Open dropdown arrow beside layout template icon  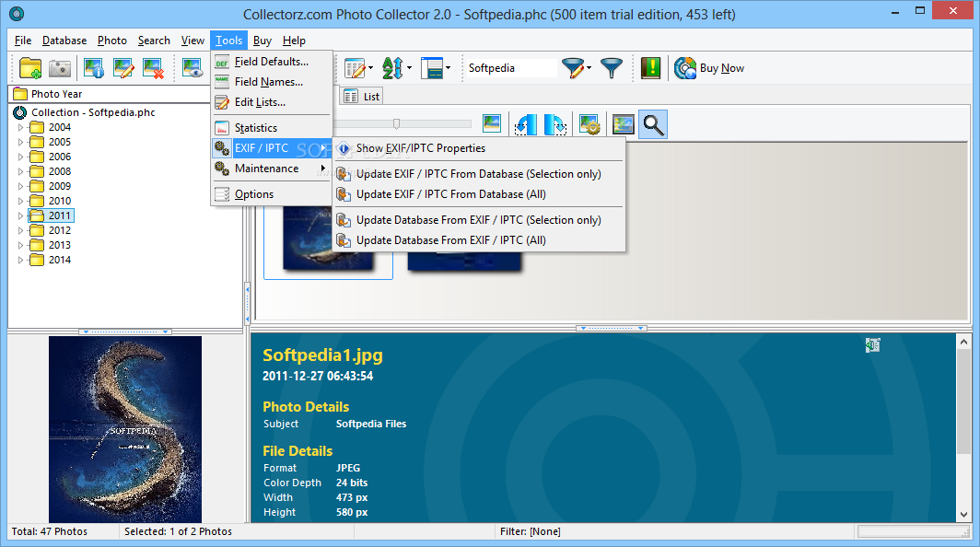coord(449,68)
